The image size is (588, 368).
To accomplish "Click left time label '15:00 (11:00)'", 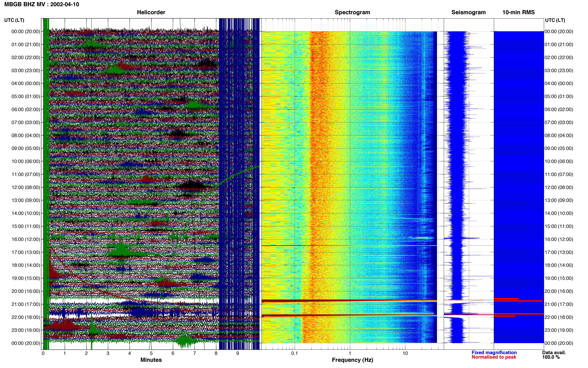I will 26,226.
